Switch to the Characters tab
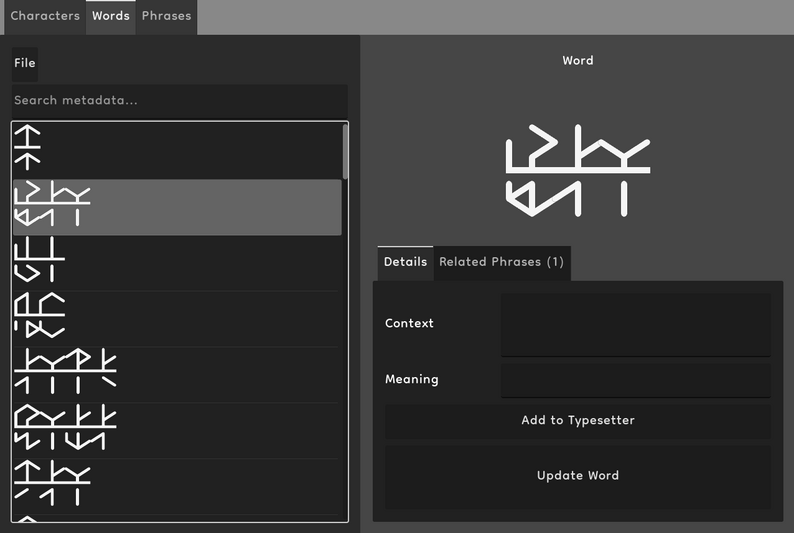Viewport: 794px width, 533px height. (x=45, y=16)
